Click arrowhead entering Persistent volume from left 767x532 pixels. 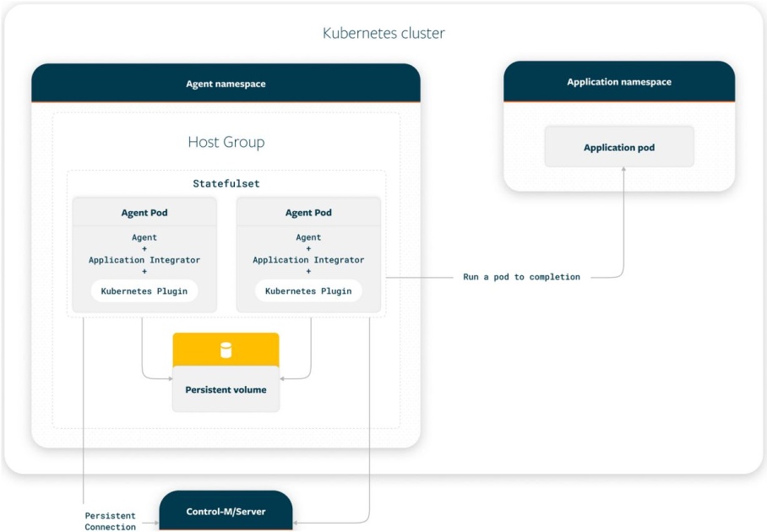[x=169, y=378]
